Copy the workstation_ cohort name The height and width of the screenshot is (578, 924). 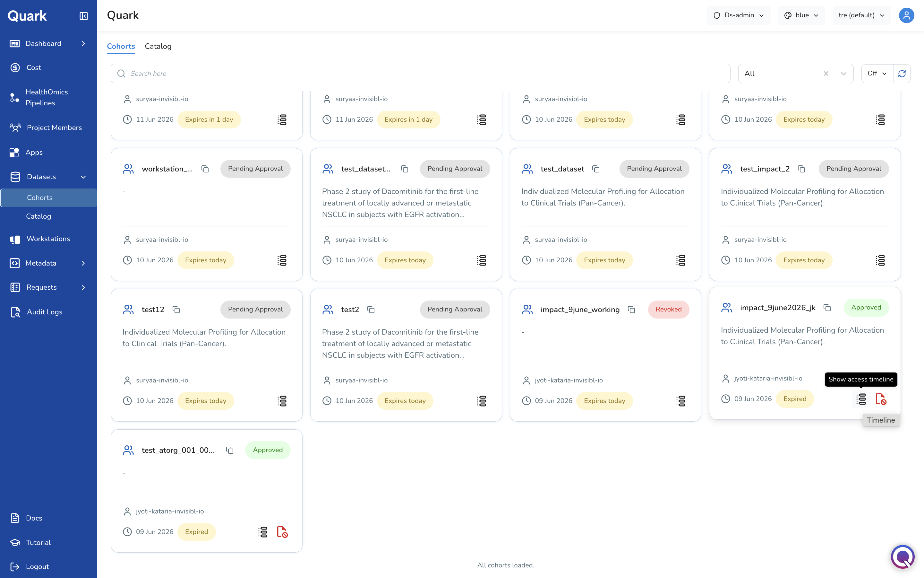[x=205, y=169]
